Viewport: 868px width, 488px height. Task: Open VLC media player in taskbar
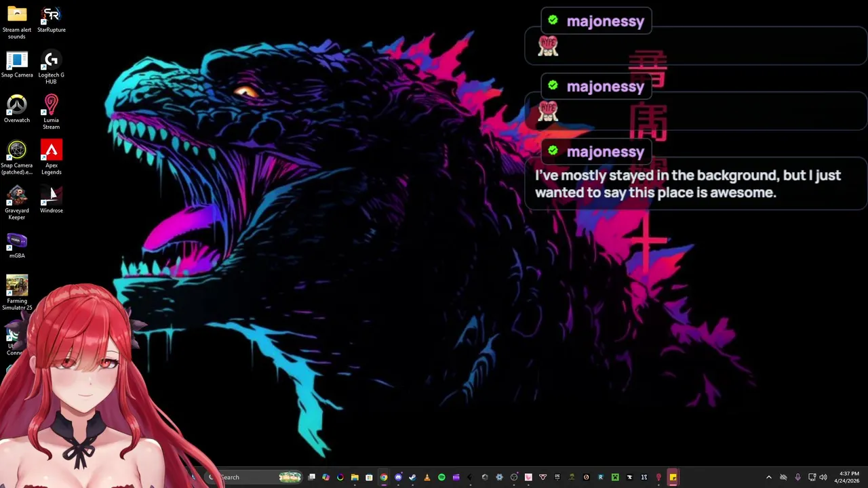(x=427, y=477)
